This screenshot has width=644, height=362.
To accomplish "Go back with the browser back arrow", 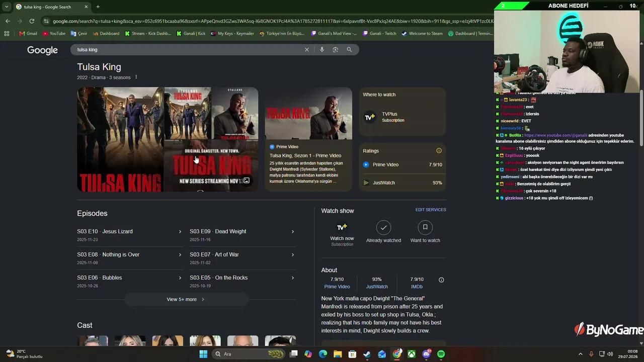I will coord(8,21).
